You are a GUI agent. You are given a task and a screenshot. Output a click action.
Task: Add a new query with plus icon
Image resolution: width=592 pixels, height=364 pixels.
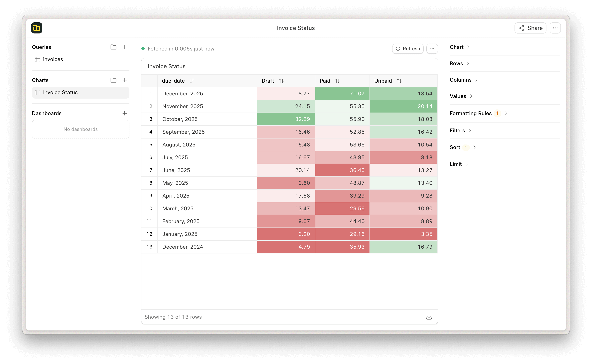(125, 47)
